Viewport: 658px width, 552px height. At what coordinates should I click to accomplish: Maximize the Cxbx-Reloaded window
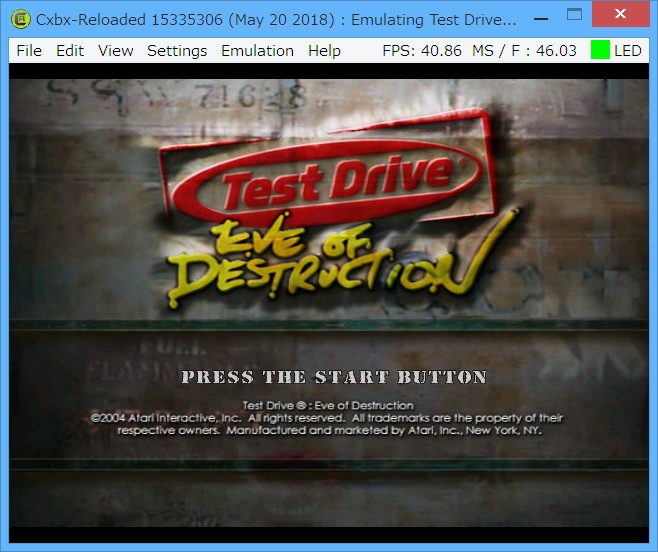point(574,15)
